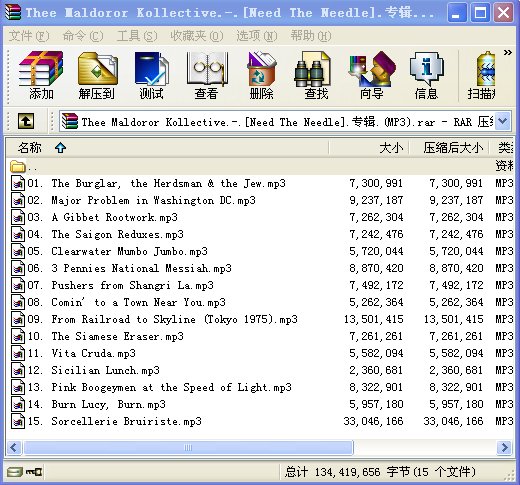Open the archive path dropdown arrow

coord(503,121)
